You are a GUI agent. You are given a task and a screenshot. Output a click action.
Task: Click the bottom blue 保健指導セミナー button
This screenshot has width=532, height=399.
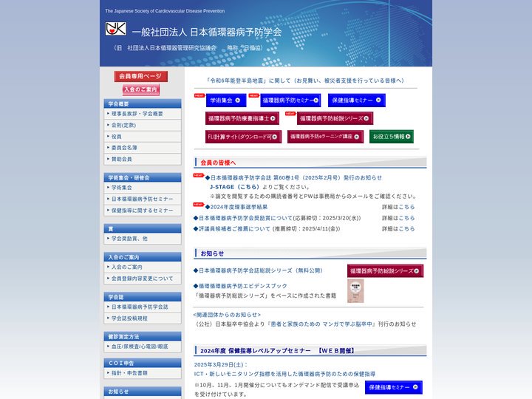394,387
